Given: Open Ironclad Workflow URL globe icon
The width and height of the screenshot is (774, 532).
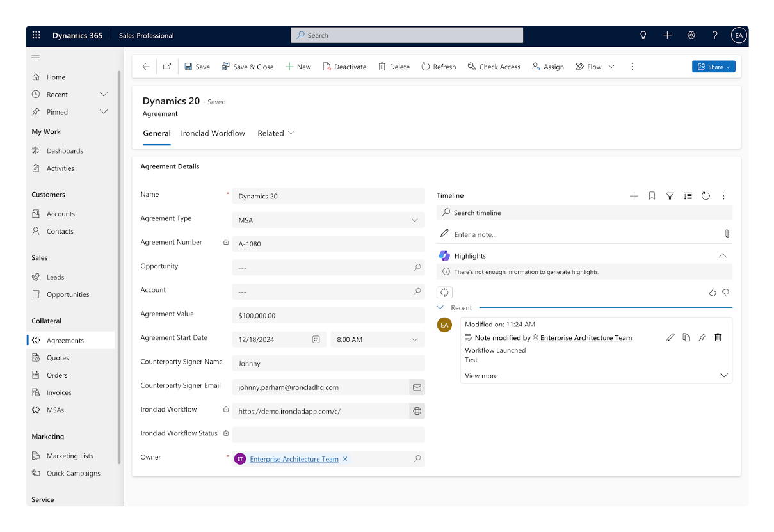Looking at the screenshot, I should [x=417, y=411].
